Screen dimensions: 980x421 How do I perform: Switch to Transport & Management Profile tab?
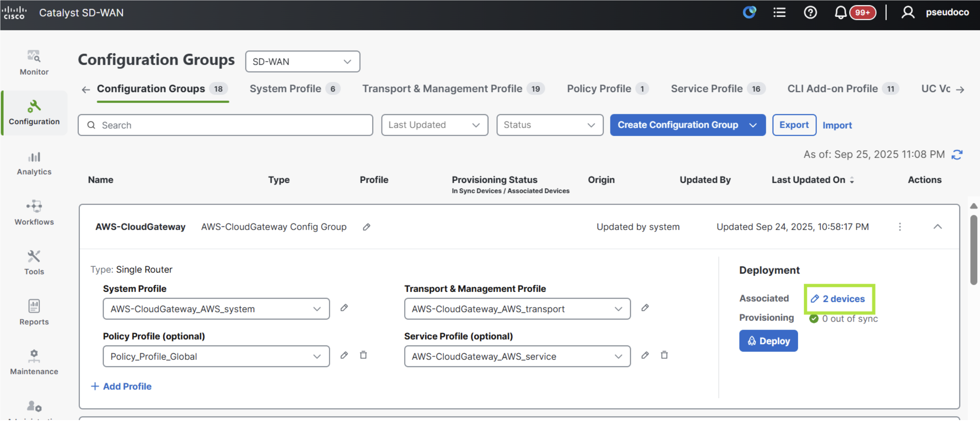pos(453,89)
